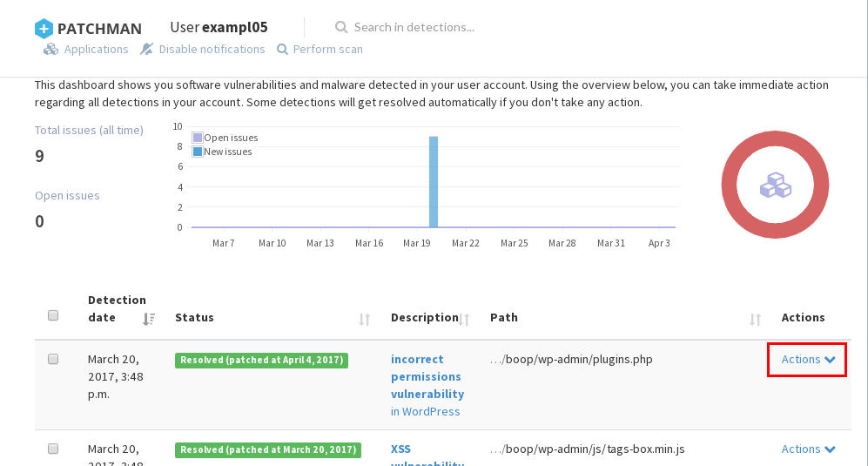Check the plugins.php row checkbox
This screenshot has width=868, height=466.
pyautogui.click(x=53, y=359)
